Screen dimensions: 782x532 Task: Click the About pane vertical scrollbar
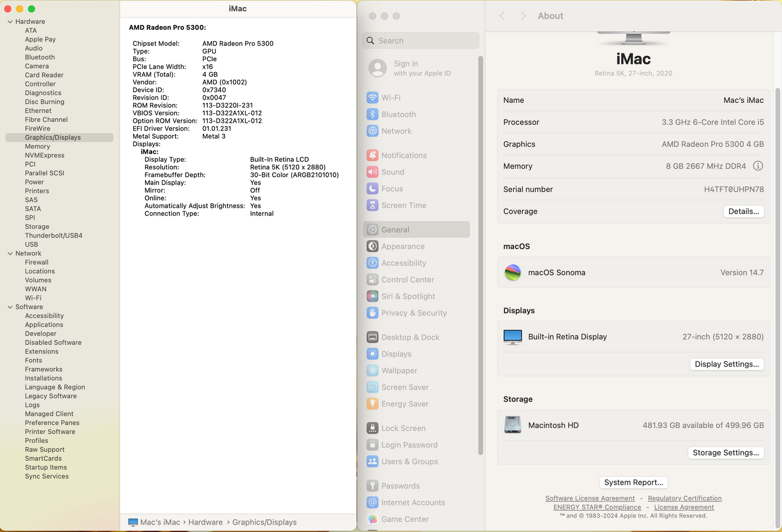click(778, 271)
